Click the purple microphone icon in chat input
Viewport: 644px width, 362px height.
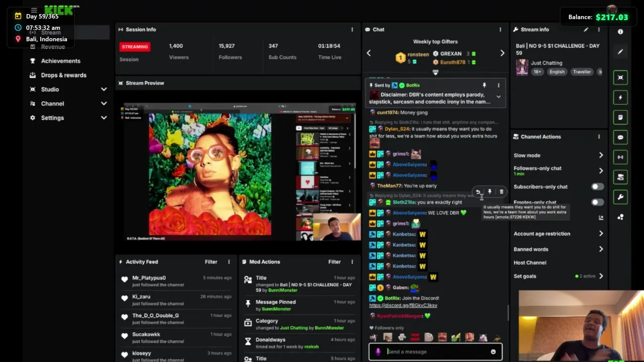[378, 352]
